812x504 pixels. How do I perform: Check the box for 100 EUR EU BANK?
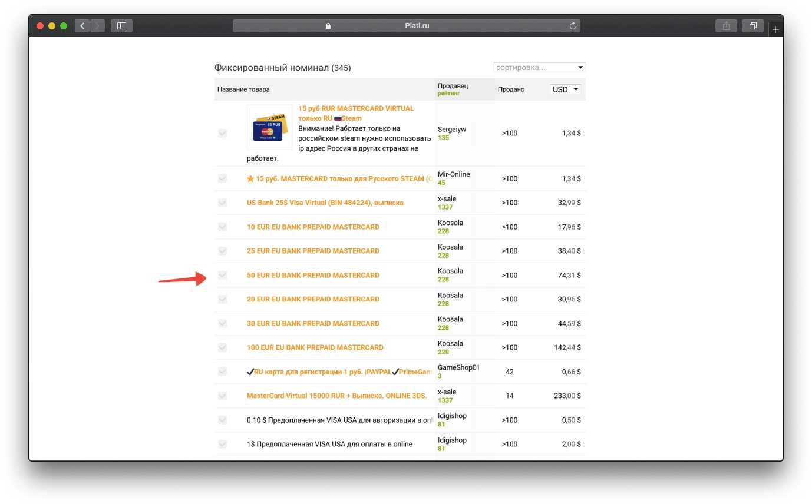pyautogui.click(x=222, y=347)
